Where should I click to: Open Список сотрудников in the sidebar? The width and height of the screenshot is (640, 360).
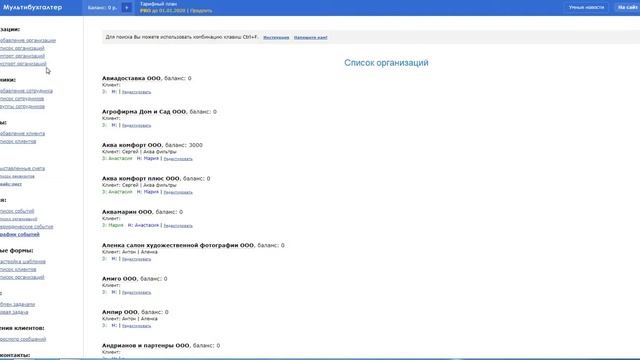click(22, 99)
